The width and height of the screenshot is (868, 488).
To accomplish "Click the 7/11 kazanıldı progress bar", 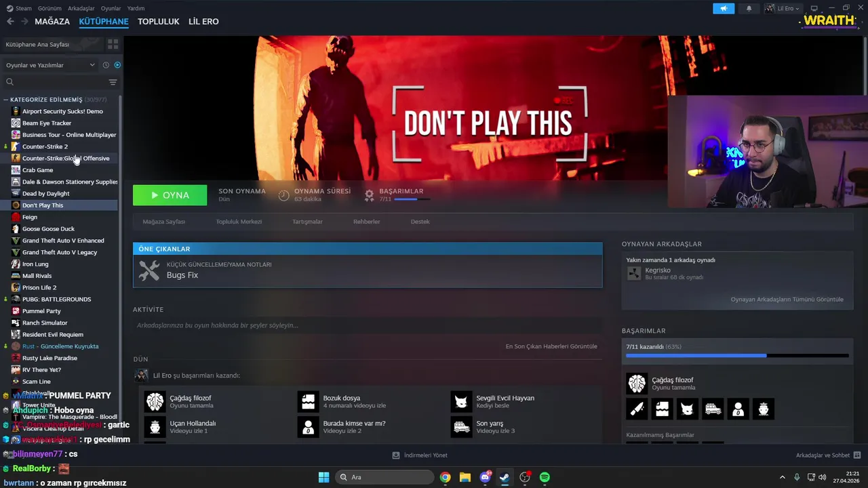I will [x=737, y=355].
